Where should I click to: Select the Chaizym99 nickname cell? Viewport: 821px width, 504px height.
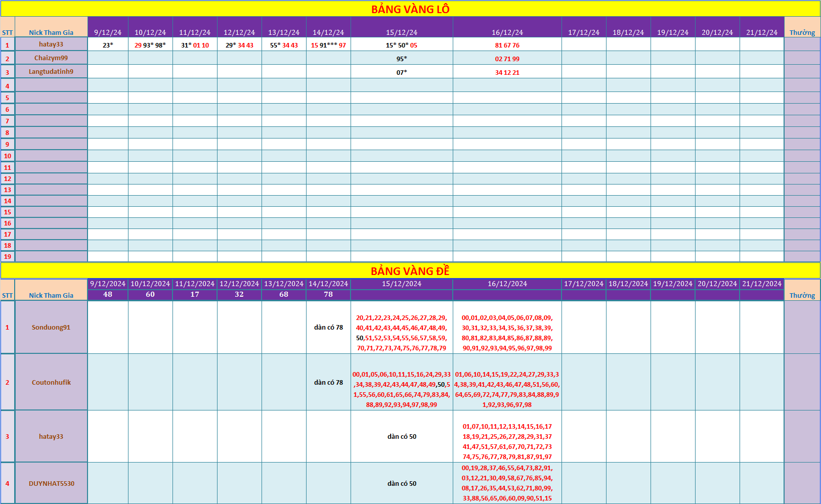coord(51,58)
